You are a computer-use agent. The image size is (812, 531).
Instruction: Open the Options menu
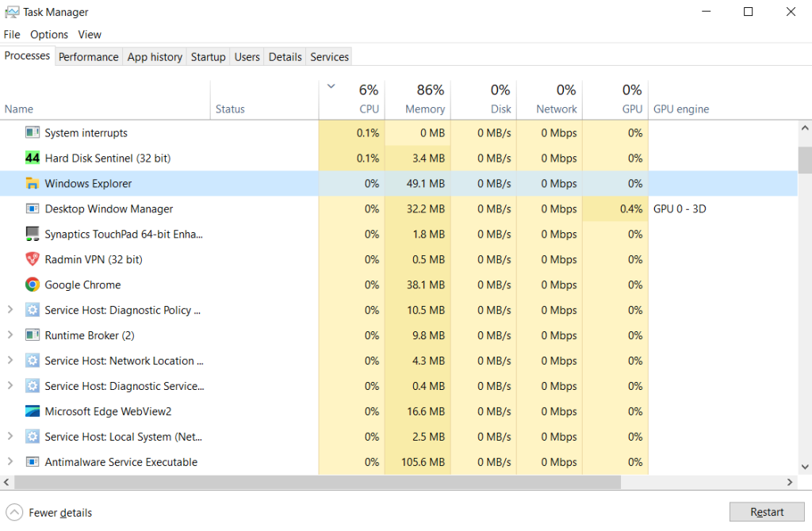coord(49,35)
